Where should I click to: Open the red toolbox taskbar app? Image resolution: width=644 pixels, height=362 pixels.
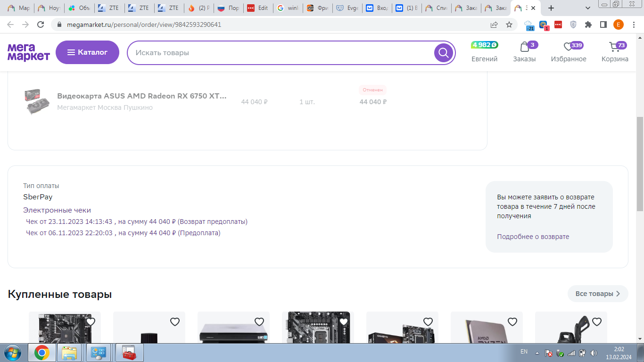[x=129, y=353]
